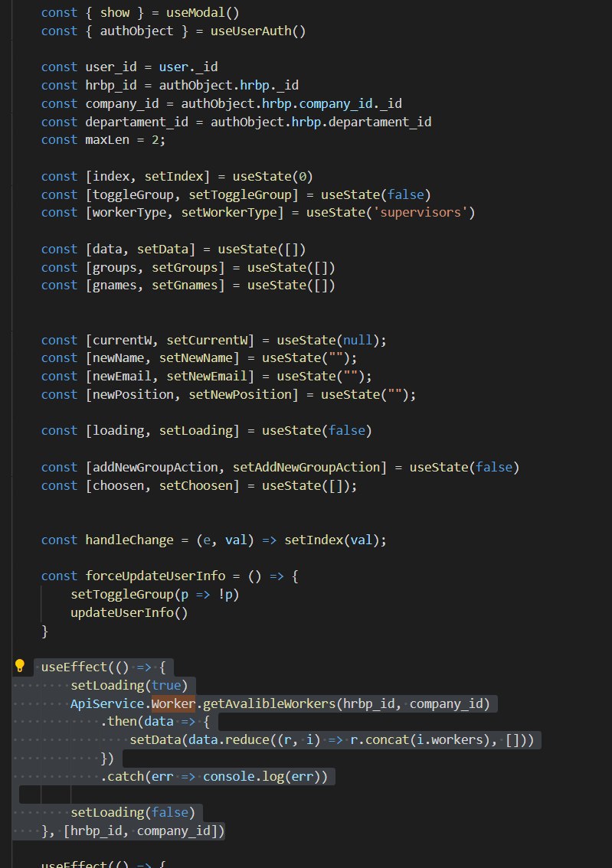The width and height of the screenshot is (612, 868).
Task: Click the 'toggleGroup' state variable
Action: 133,194
